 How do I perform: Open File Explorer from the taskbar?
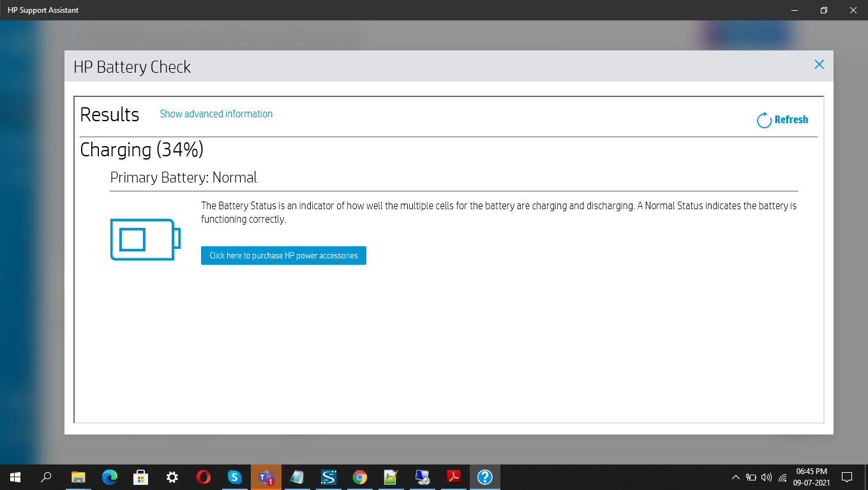point(79,477)
